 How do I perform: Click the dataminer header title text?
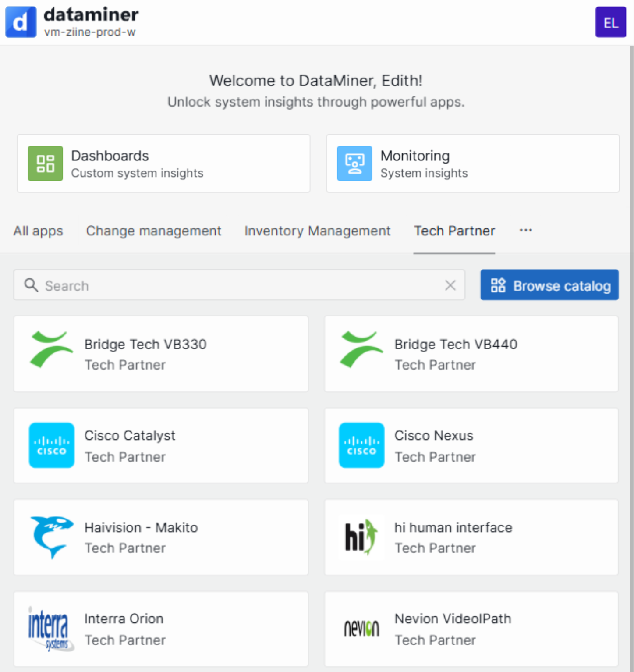click(x=91, y=14)
